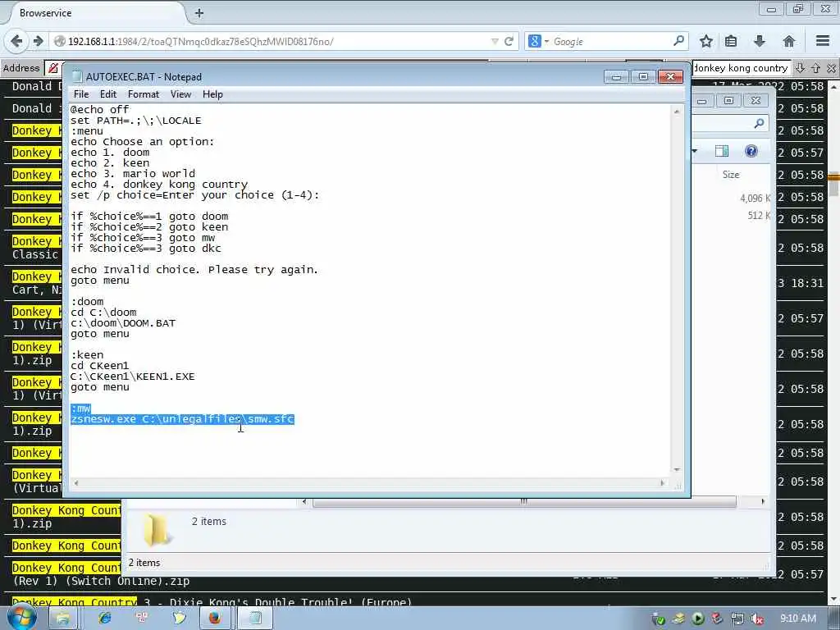
Task: Click the folder thumbnail in details pane
Action: pos(157,529)
